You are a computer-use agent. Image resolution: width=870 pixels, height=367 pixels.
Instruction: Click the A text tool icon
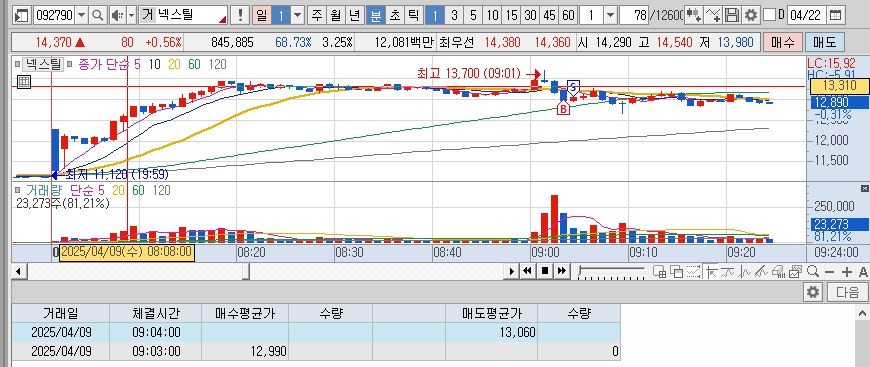(x=863, y=272)
